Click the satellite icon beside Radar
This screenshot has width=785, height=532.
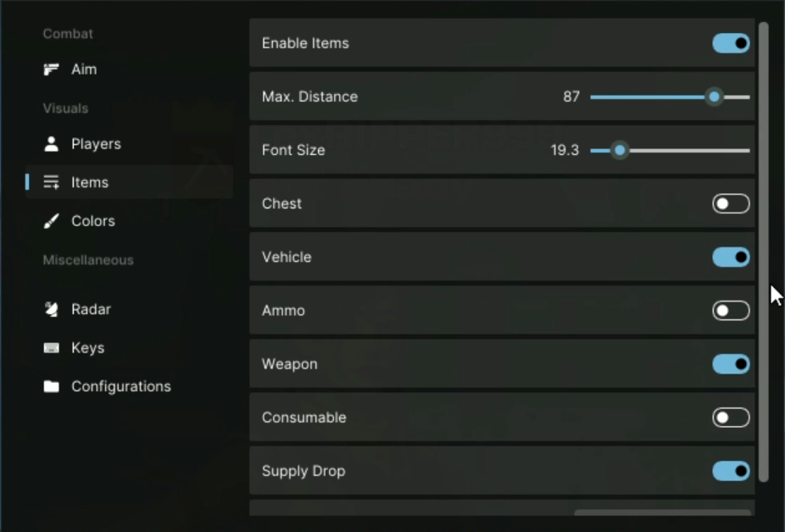point(52,309)
